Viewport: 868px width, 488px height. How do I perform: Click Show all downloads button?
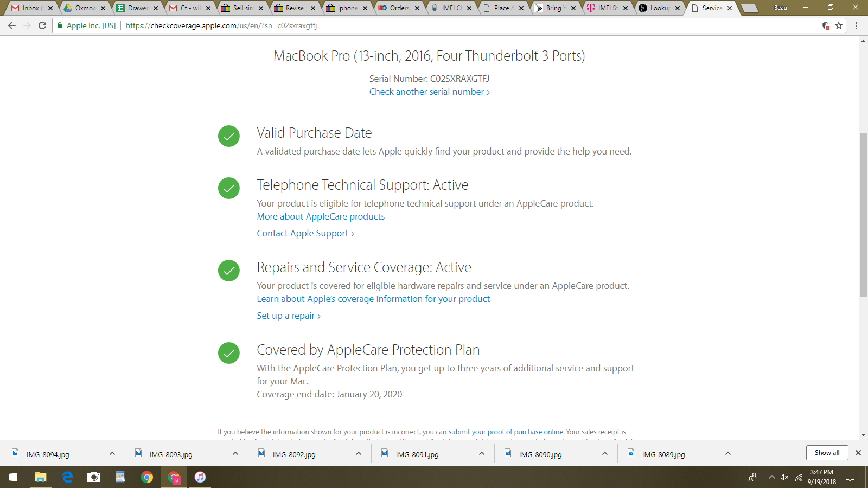point(827,453)
